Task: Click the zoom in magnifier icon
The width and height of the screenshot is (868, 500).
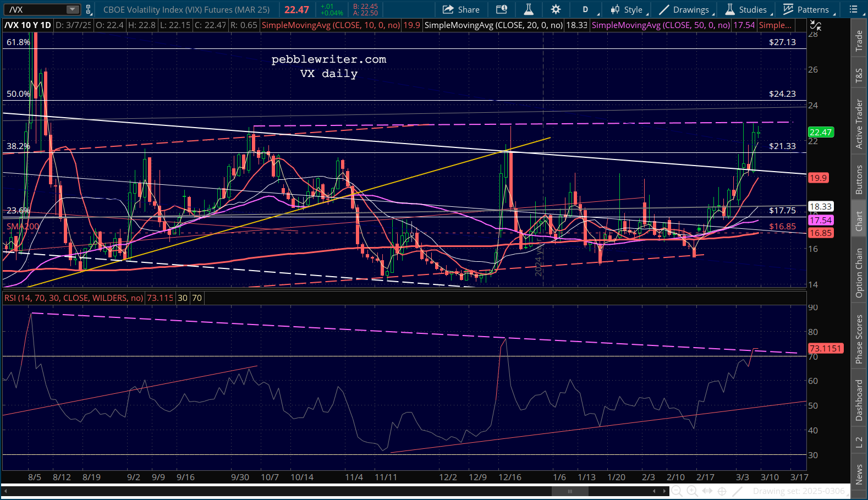Action: [692, 491]
